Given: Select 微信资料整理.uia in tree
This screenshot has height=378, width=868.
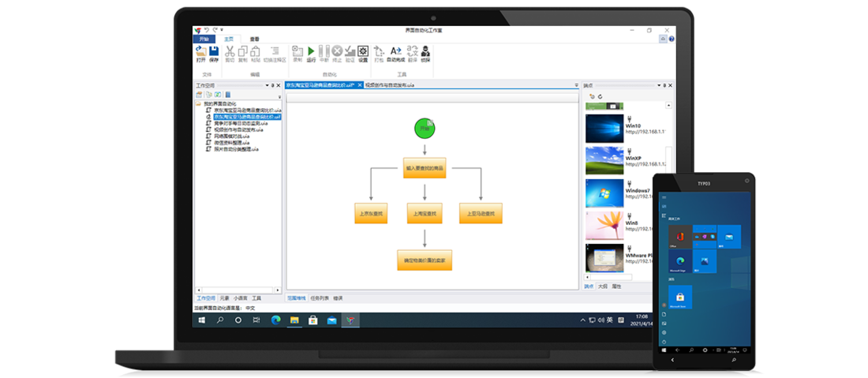Looking at the screenshot, I should 231,143.
